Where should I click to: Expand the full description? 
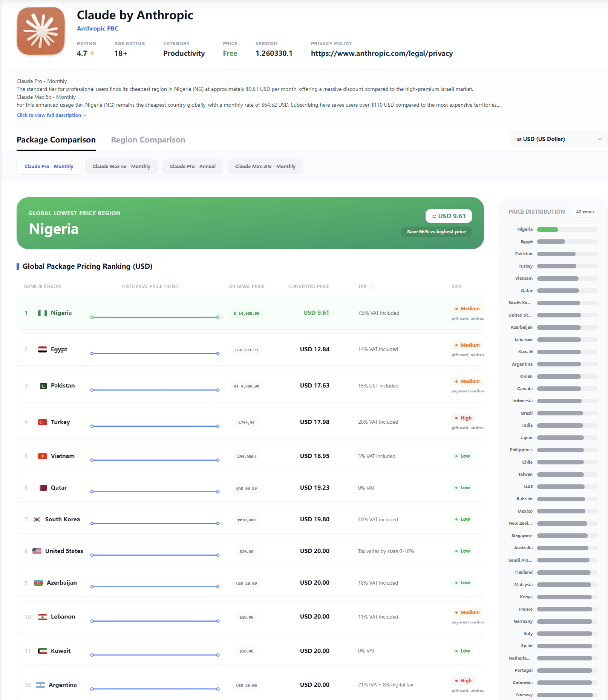click(51, 115)
